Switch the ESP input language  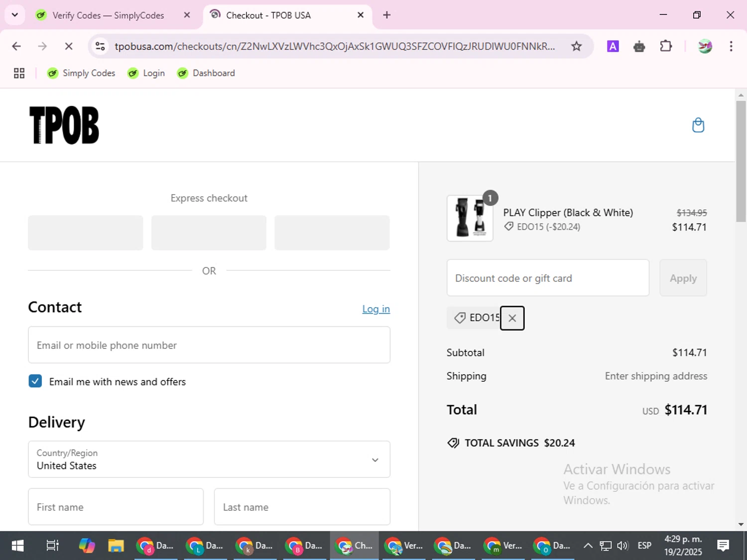644,546
